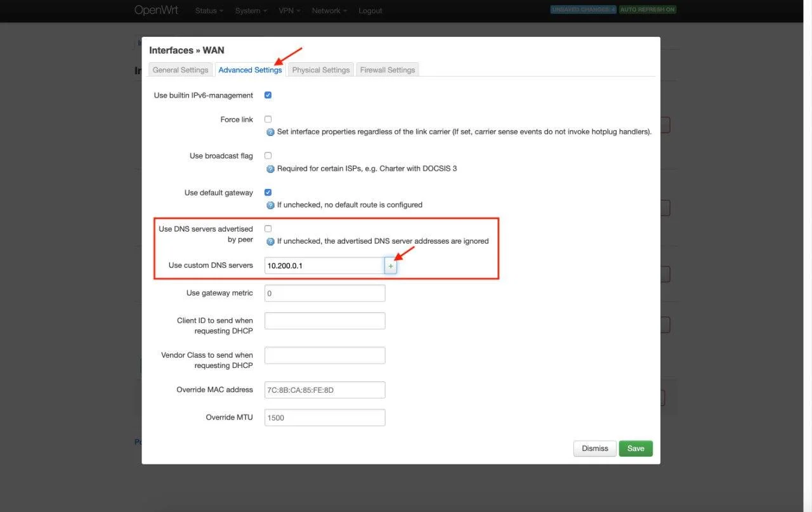Image resolution: width=812 pixels, height=512 pixels.
Task: Focus the Override MAC address field
Action: tap(324, 390)
